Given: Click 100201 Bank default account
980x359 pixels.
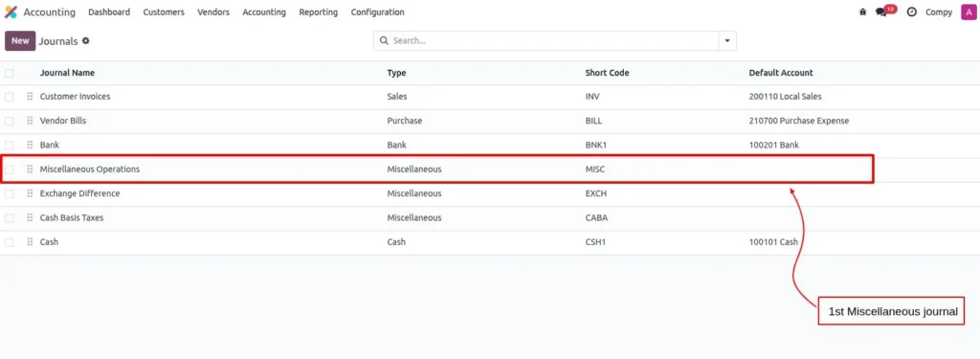Looking at the screenshot, I should click(x=773, y=145).
